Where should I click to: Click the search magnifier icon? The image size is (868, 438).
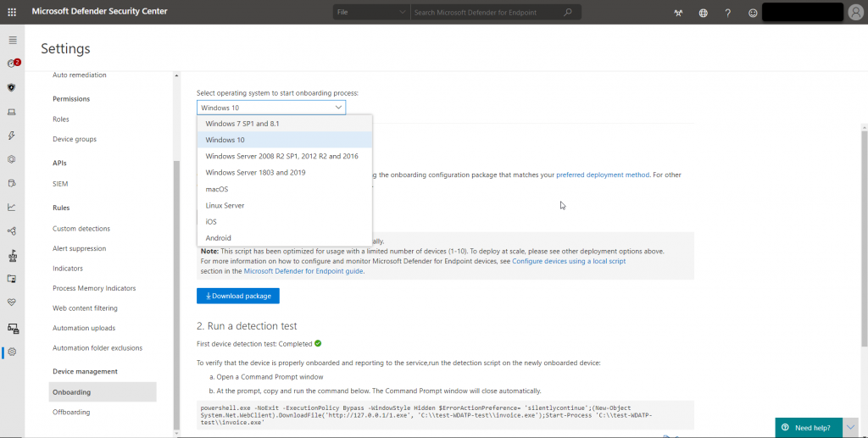tap(568, 12)
